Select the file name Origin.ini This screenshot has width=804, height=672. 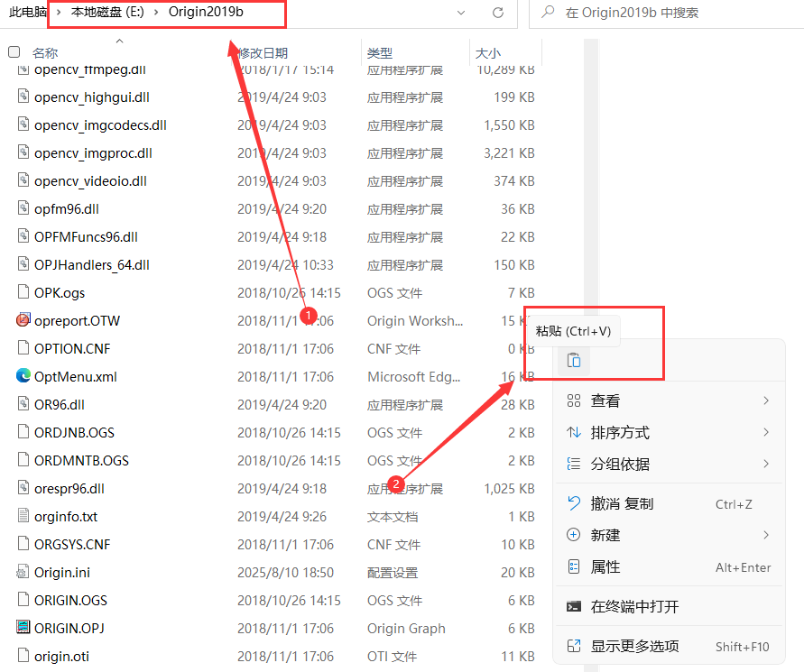click(62, 572)
